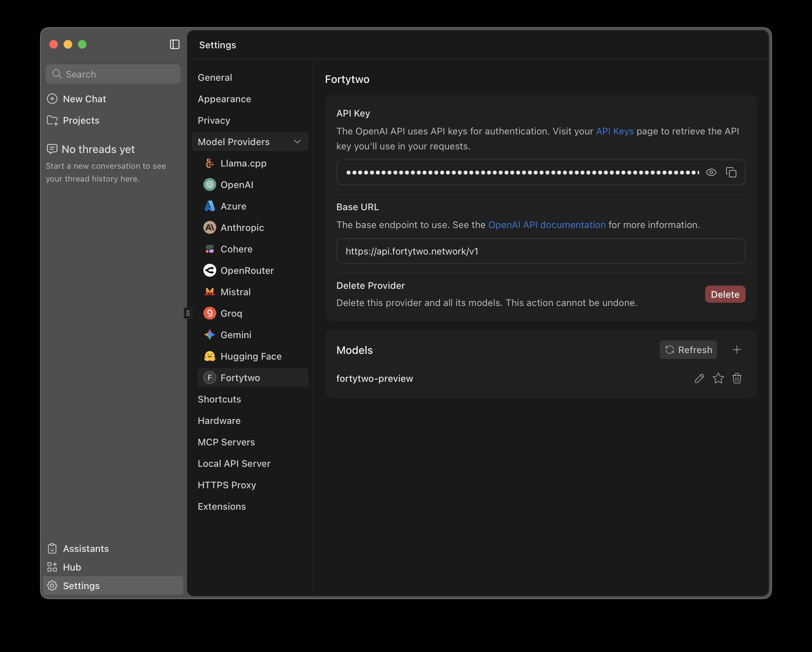Viewport: 812px width, 652px height.
Task: Select the Hugging Face provider
Action: tap(251, 356)
